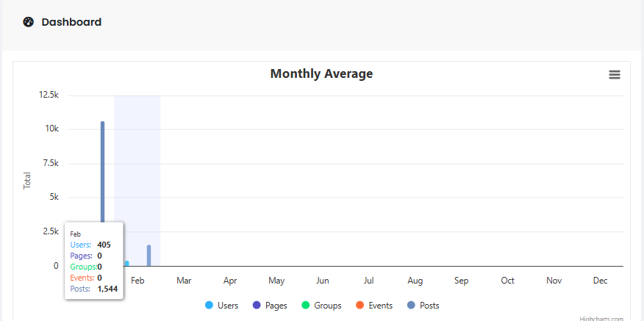Toggle Users series via legend label

tap(228, 306)
